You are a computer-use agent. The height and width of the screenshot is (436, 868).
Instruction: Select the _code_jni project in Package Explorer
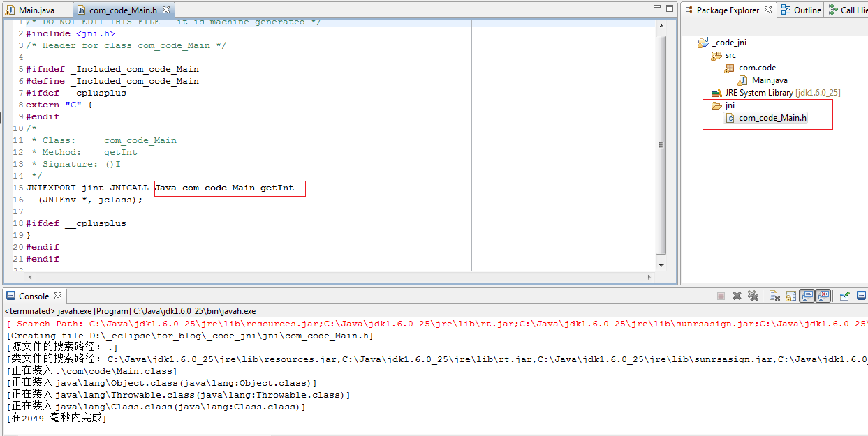coord(729,43)
